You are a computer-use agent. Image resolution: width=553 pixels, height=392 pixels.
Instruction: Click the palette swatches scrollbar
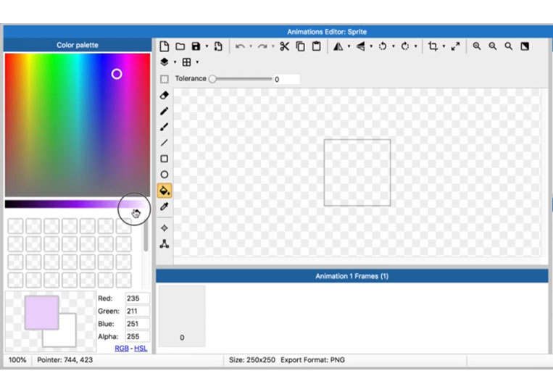point(146,236)
